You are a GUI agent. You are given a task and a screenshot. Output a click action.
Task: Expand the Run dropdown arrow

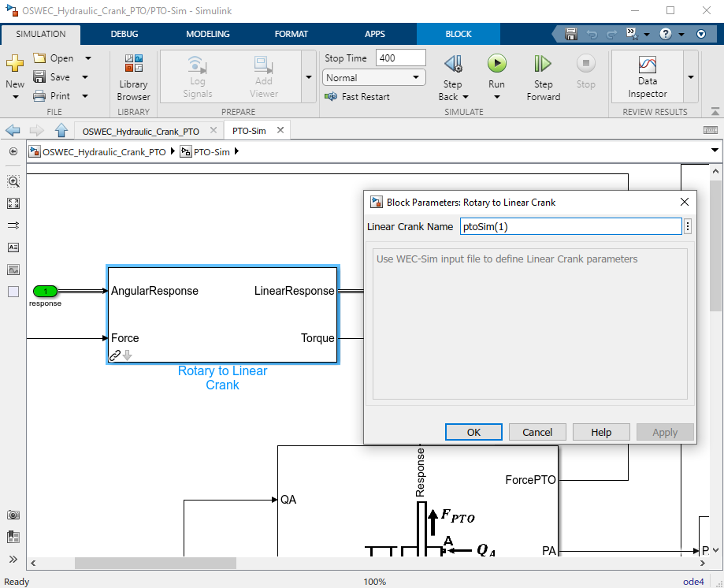tap(497, 97)
